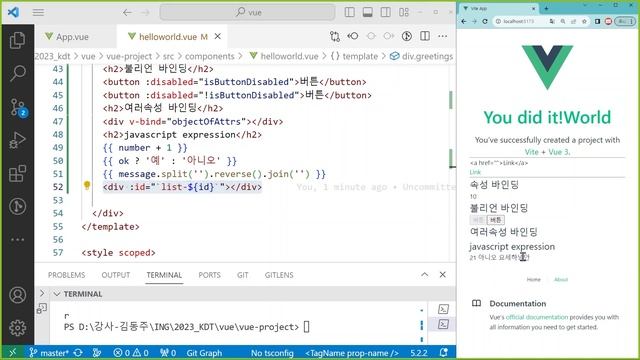Click Git Graph in status bar
The width and height of the screenshot is (640, 360).
coord(204,353)
